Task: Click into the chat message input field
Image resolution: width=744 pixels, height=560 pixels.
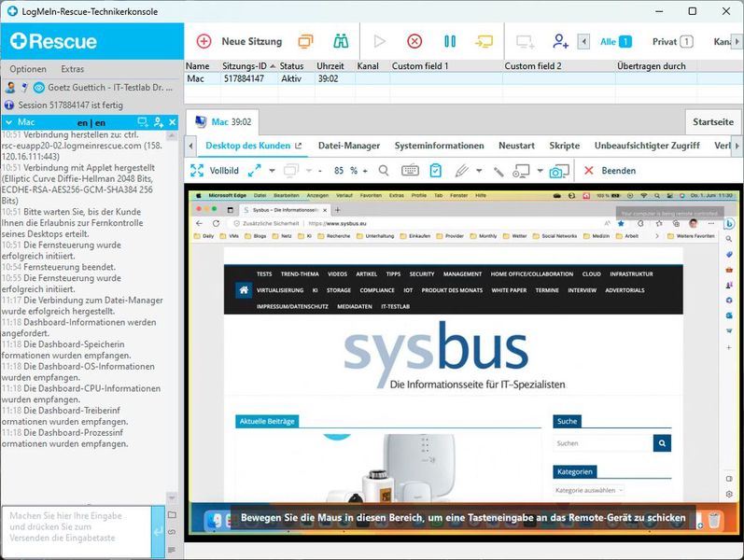Action: (x=77, y=531)
